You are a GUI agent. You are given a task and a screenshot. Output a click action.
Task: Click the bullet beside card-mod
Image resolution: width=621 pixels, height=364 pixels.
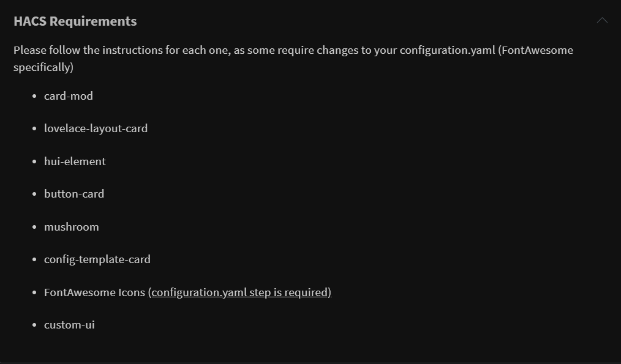(x=34, y=97)
